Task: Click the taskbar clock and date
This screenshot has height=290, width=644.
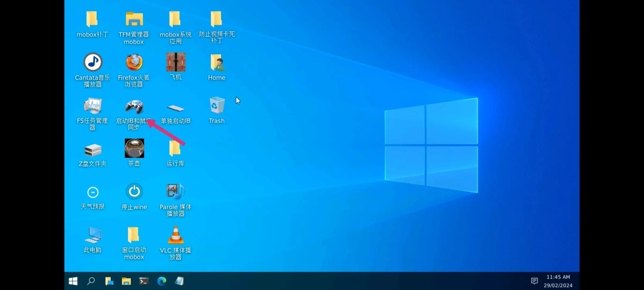Action: 558,281
